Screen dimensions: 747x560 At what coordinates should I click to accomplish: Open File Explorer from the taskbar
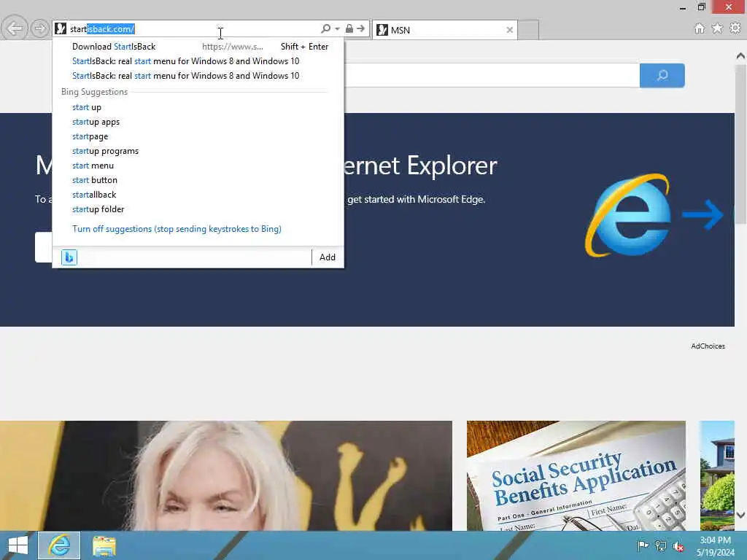(x=104, y=545)
